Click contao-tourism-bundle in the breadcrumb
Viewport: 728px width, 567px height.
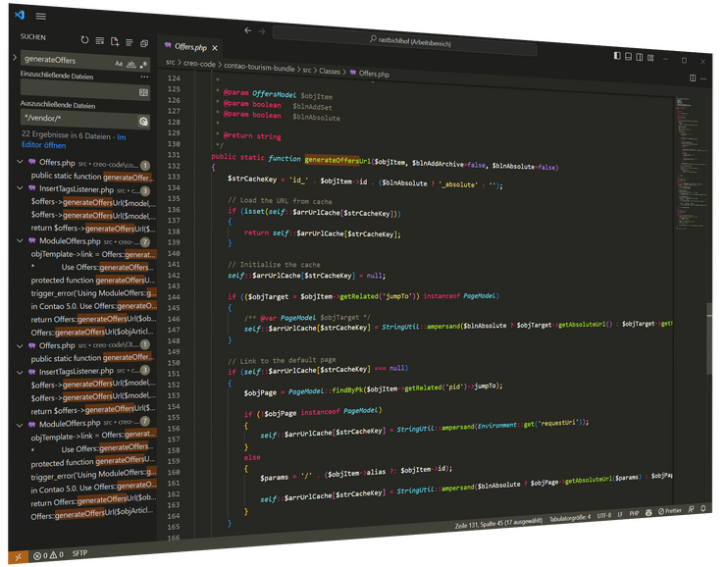[259, 67]
